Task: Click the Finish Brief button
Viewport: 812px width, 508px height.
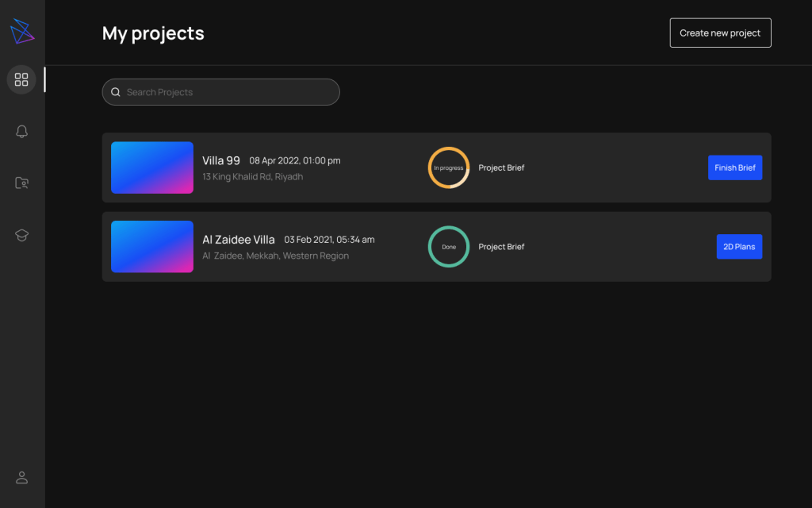Action: (734, 167)
